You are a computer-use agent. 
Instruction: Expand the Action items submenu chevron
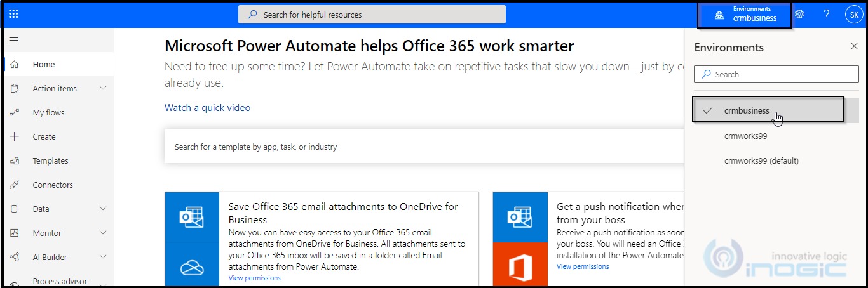click(x=104, y=89)
